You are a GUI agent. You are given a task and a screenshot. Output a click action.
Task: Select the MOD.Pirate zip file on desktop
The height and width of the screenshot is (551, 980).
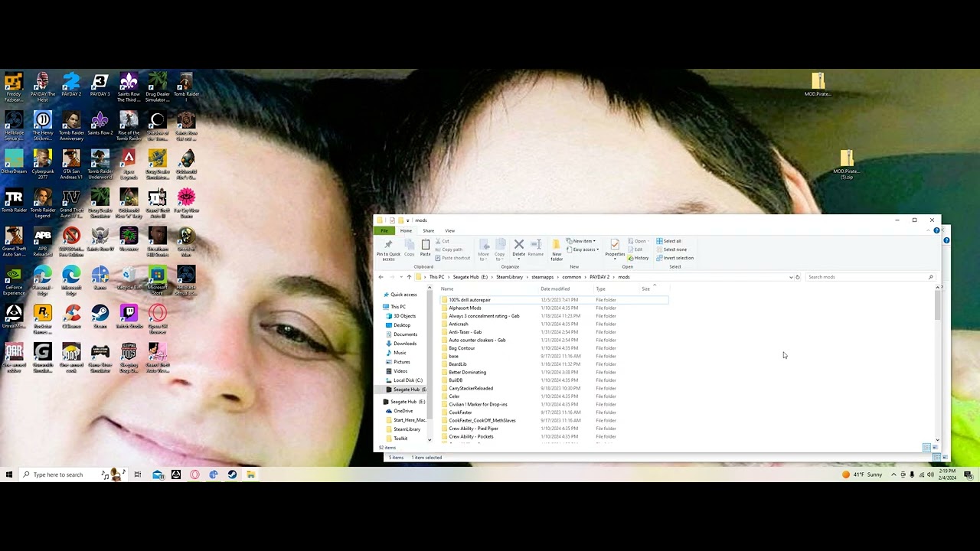tap(818, 84)
